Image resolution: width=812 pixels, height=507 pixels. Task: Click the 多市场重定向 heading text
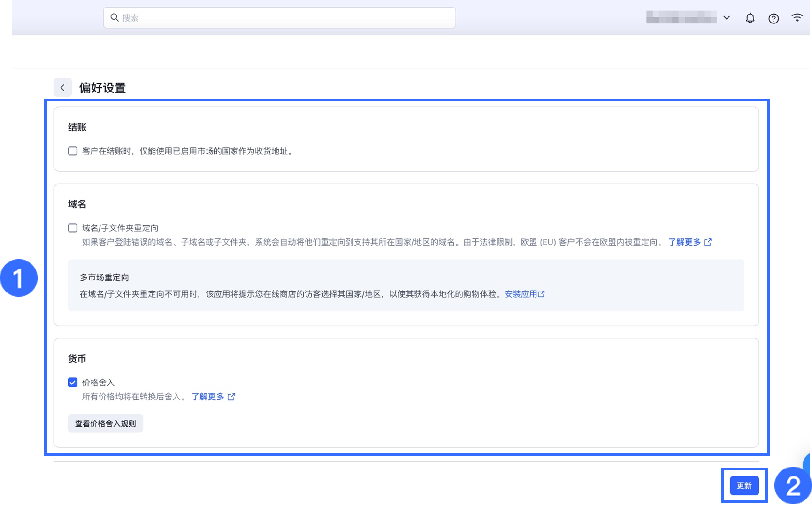[x=104, y=277]
